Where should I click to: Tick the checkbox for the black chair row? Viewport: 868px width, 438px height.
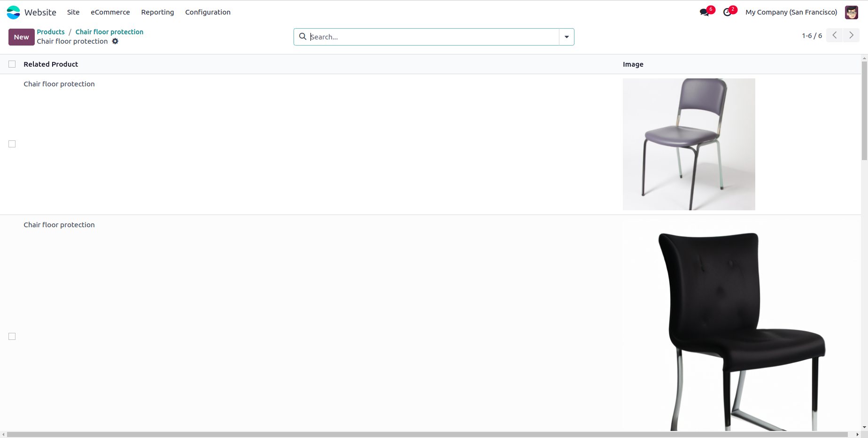pyautogui.click(x=12, y=337)
